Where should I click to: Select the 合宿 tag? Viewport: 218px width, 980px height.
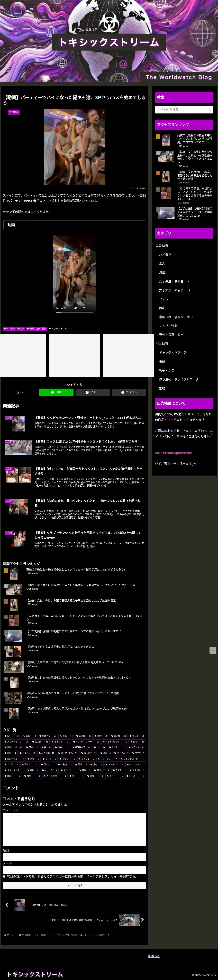click(x=32, y=776)
